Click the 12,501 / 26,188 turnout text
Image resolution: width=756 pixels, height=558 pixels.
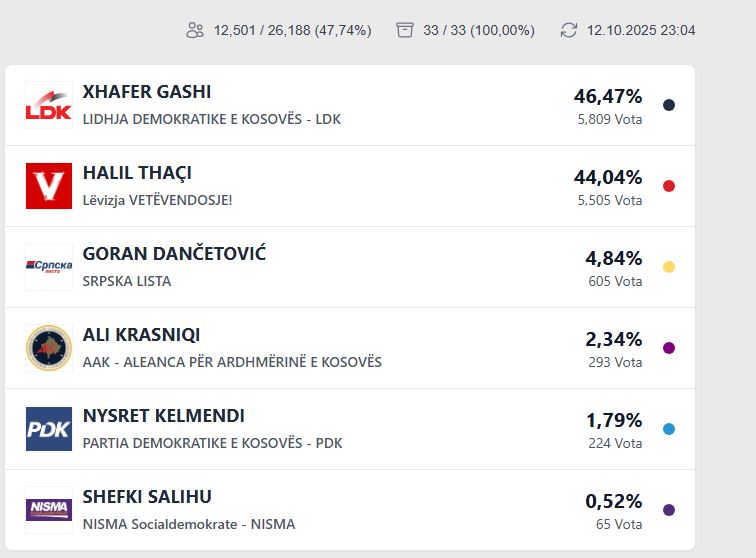(x=292, y=30)
